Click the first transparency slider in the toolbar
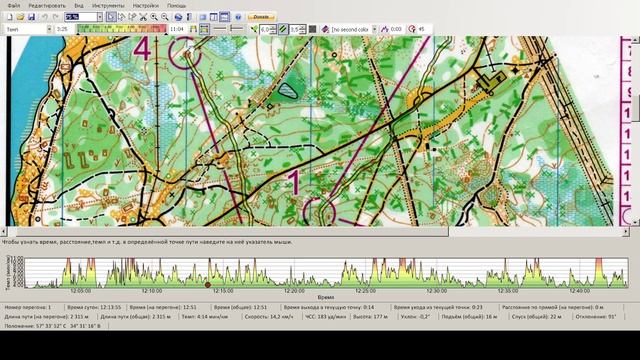 220,29
